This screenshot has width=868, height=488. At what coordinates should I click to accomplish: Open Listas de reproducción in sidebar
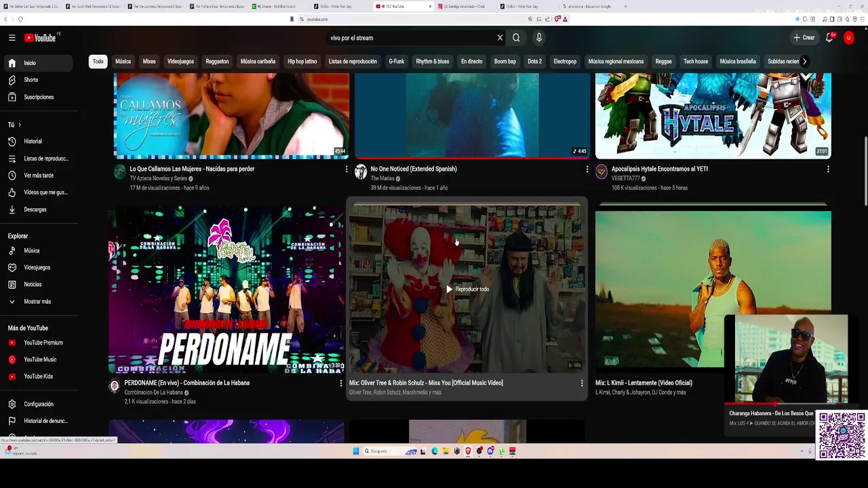point(39,159)
